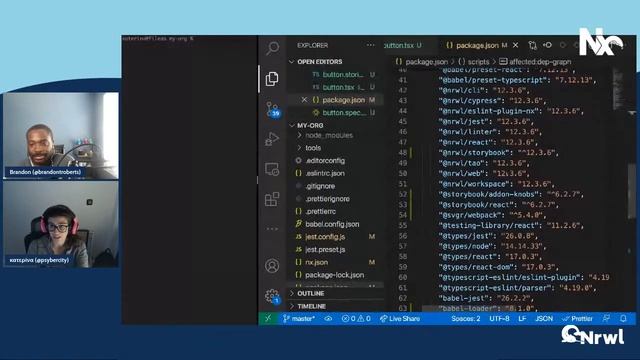The width and height of the screenshot is (640, 360).
Task: Click katspiva's webcam video thumbnail
Action: (61, 224)
